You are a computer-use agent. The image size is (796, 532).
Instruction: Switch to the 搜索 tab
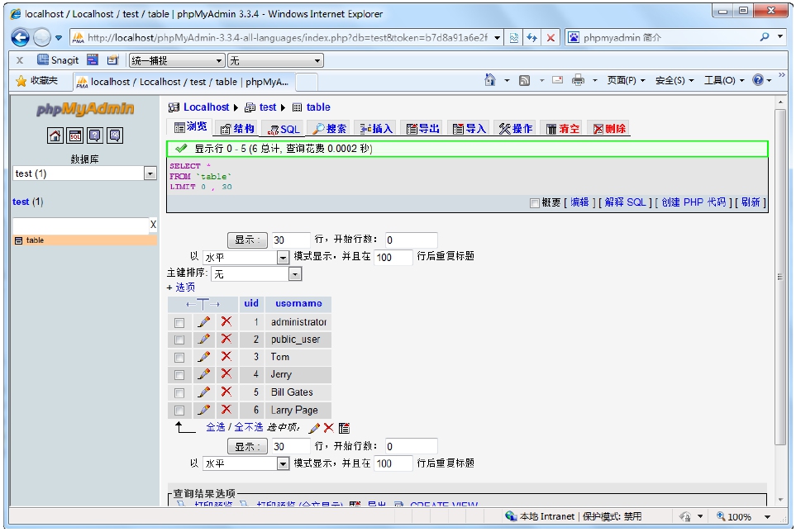(329, 129)
